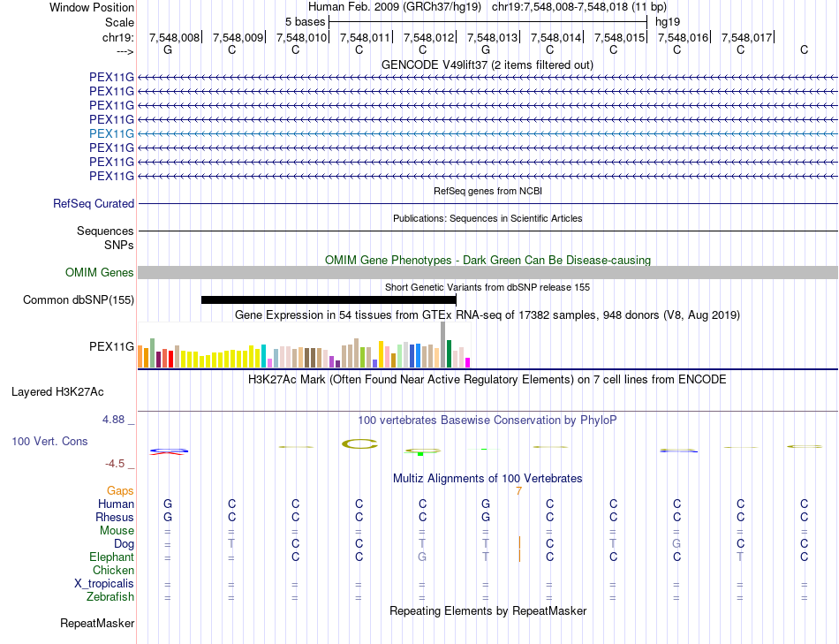Click the gray OMIM Genes item bar

[x=488, y=272]
